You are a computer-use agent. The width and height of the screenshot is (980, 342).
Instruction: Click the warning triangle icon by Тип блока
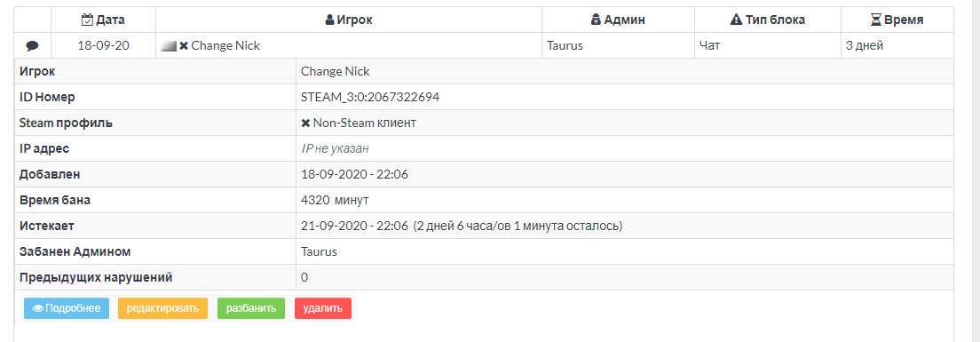point(736,20)
